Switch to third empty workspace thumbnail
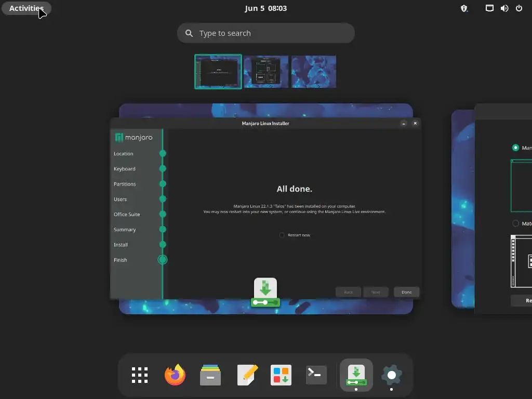 [314, 72]
